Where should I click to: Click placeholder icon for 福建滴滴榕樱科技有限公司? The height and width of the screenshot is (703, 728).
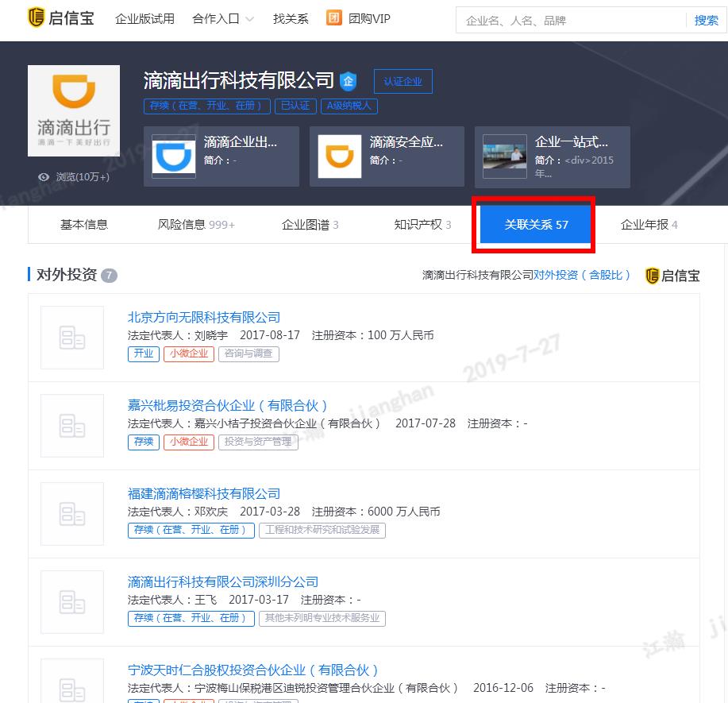(72, 514)
